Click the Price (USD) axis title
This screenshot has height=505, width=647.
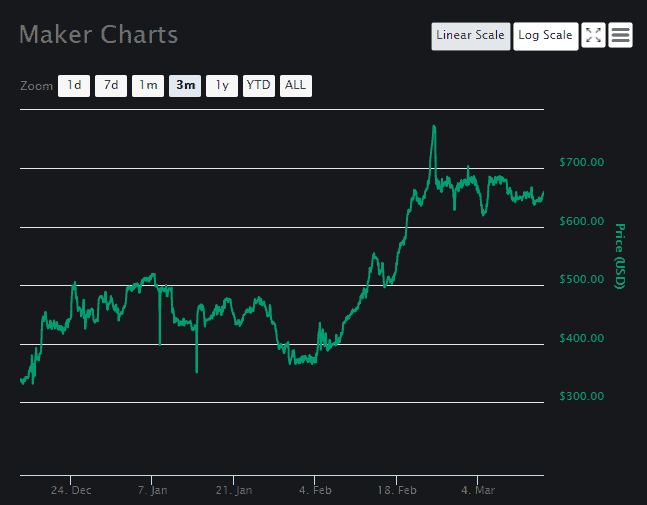(620, 256)
